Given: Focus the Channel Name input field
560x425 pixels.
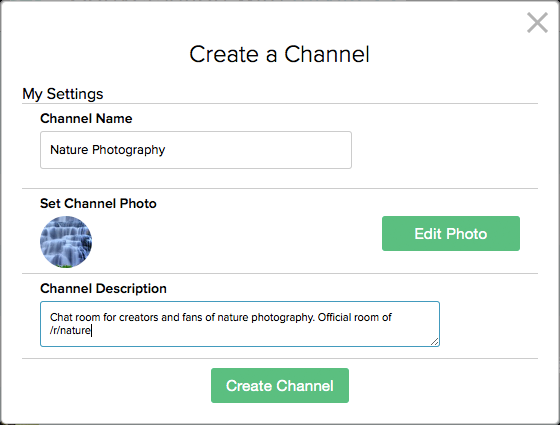Looking at the screenshot, I should [x=196, y=150].
